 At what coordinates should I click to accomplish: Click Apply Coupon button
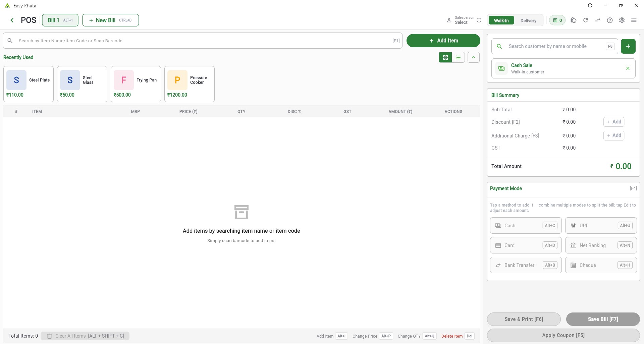coord(563,335)
